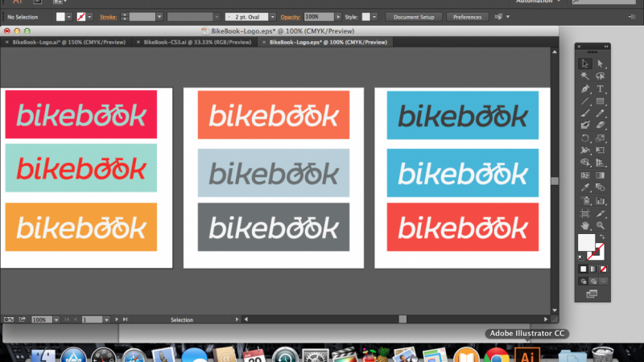Image resolution: width=644 pixels, height=362 pixels.
Task: Select the Perspective Grid tool
Action: pyautogui.click(x=600, y=162)
